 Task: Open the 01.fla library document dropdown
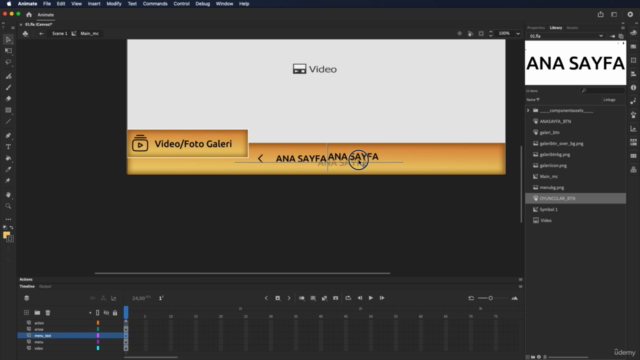[566, 36]
